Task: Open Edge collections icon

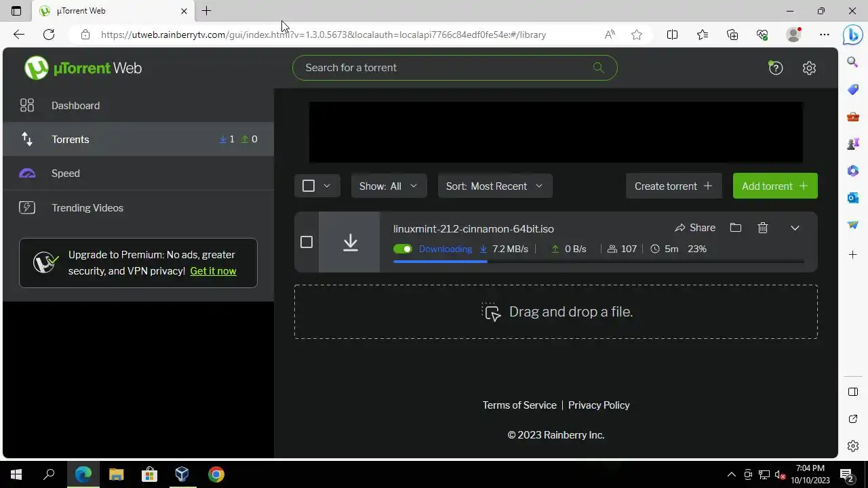Action: pos(732,35)
